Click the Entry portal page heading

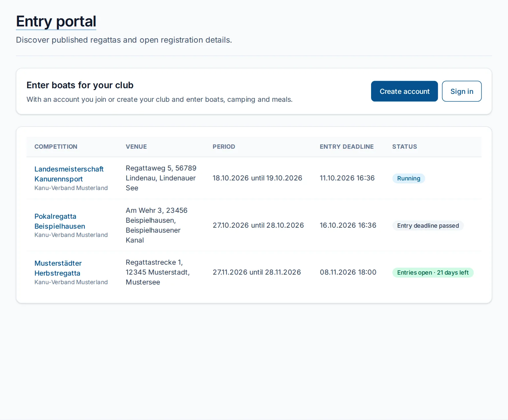pyautogui.click(x=56, y=21)
